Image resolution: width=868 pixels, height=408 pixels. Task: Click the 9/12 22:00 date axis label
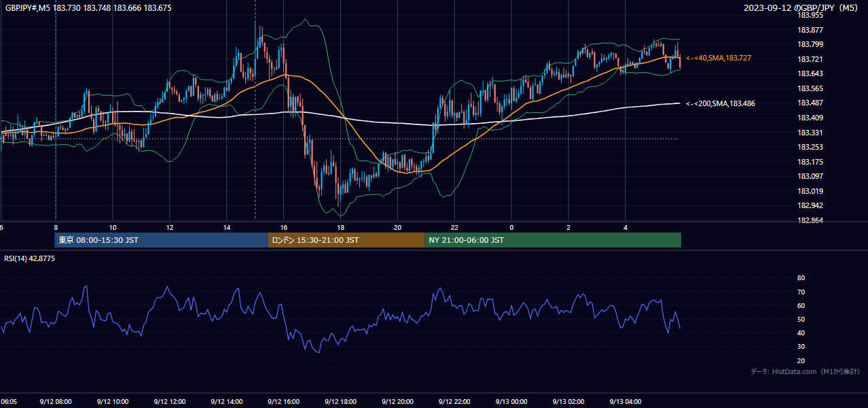[455, 402]
